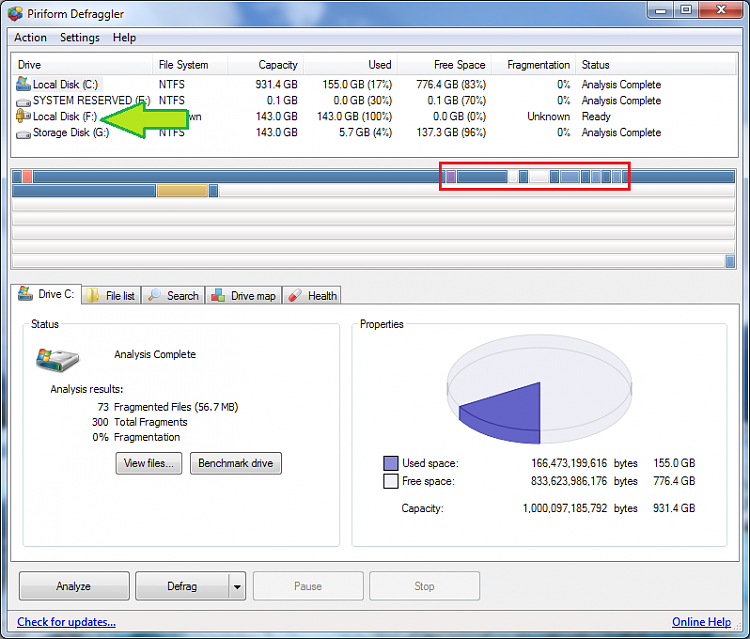Click the used-space pie chart slice

coord(507,414)
